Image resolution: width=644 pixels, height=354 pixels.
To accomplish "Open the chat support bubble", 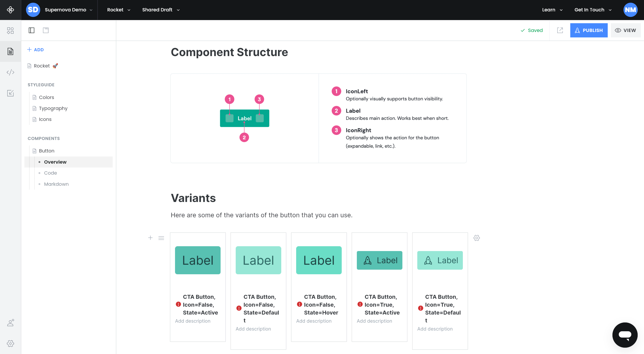I will pos(625,335).
